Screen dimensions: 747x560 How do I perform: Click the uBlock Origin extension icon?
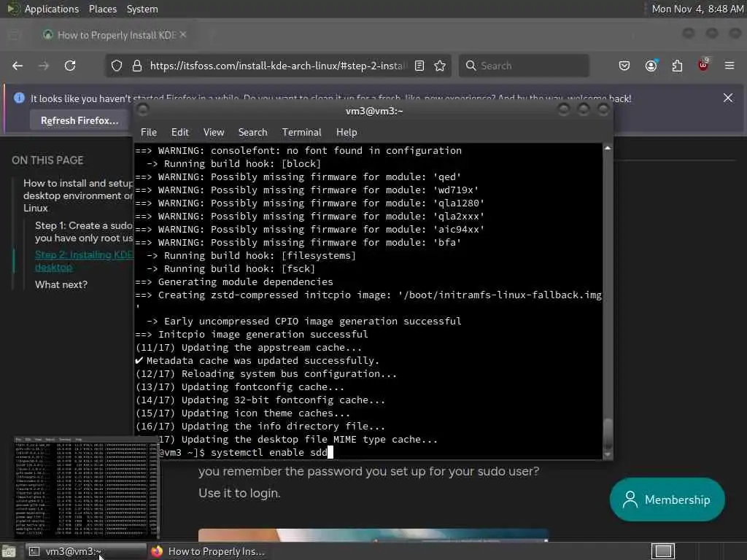[703, 65]
